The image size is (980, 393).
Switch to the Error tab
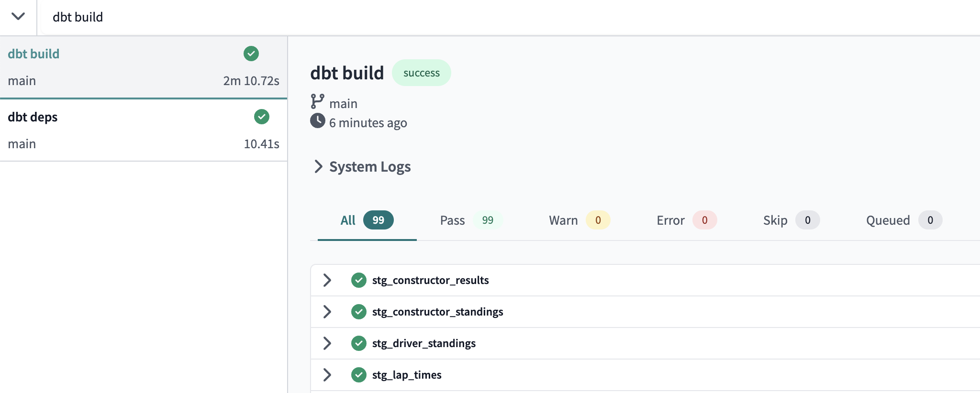point(686,220)
